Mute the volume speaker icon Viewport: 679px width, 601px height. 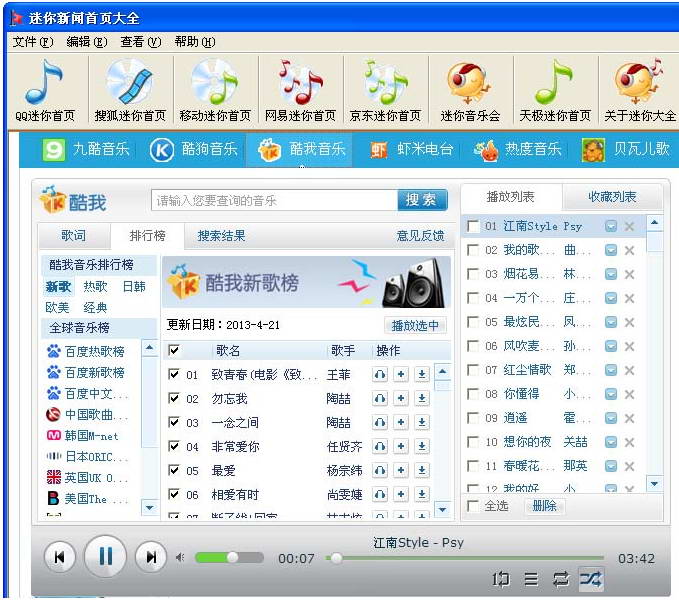(x=180, y=558)
